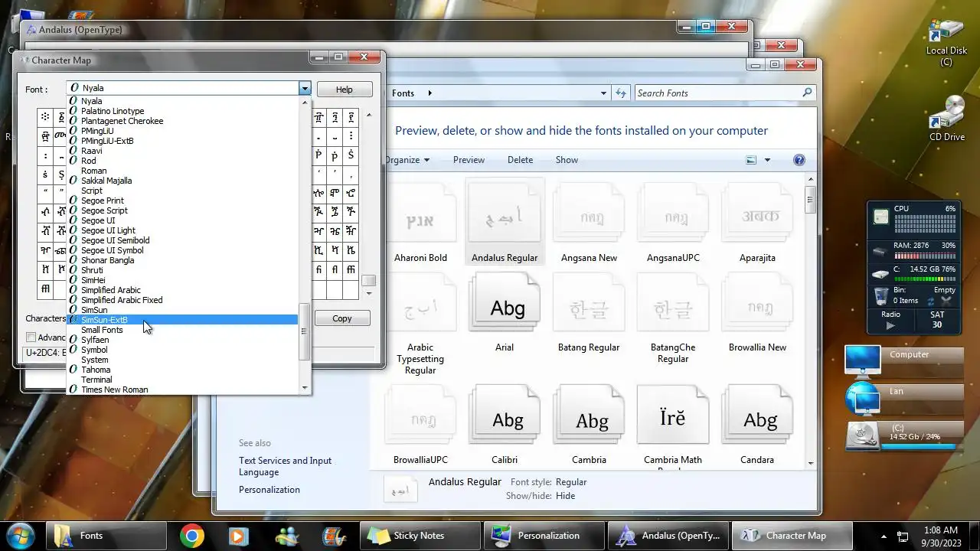
Task: Play radio with the gadget play arrow
Action: (x=890, y=325)
